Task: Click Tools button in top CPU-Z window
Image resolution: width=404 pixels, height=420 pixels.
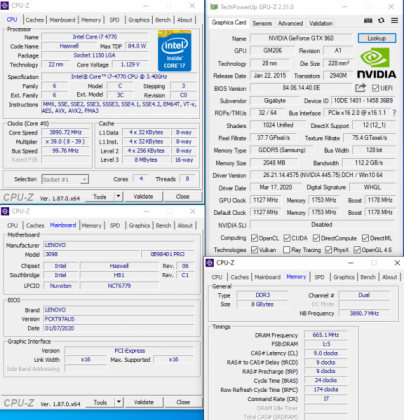Action: point(100,196)
